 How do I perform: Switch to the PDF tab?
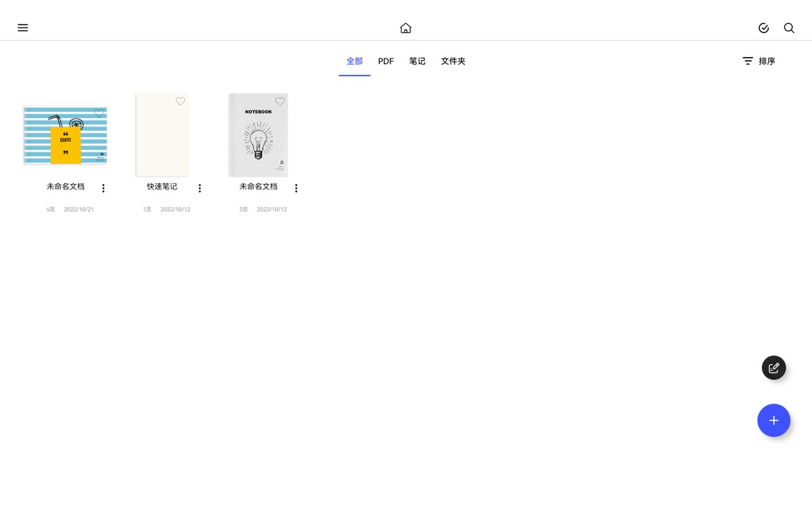[385, 61]
